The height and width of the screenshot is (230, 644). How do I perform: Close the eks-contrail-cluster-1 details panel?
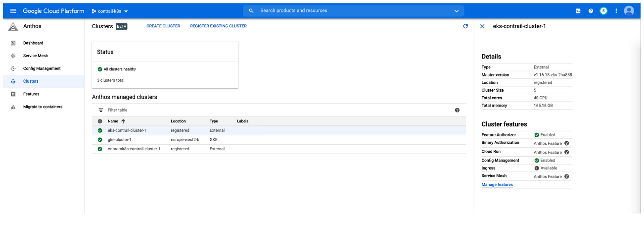point(483,26)
